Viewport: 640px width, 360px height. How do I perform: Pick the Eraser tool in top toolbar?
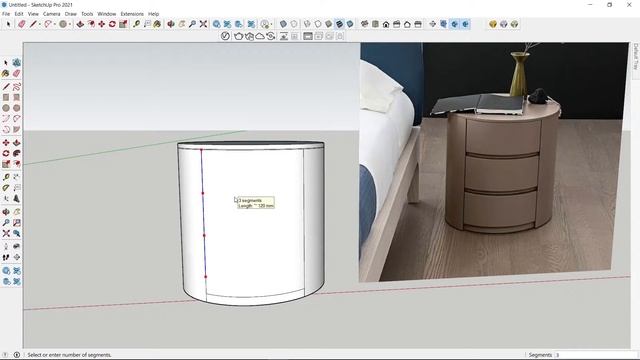22,24
